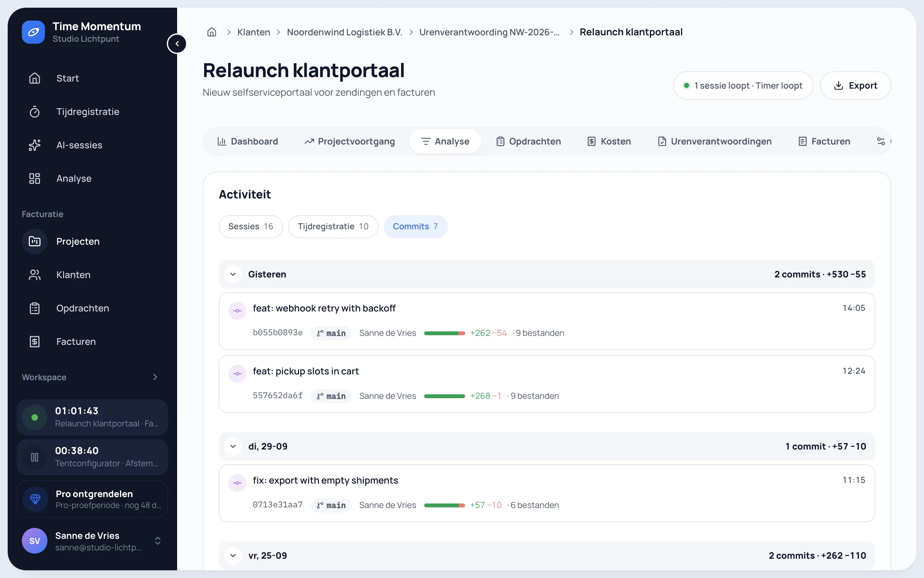Screen dimensions: 924x578
Task: Switch to the Facturen tab
Action: [x=824, y=141]
